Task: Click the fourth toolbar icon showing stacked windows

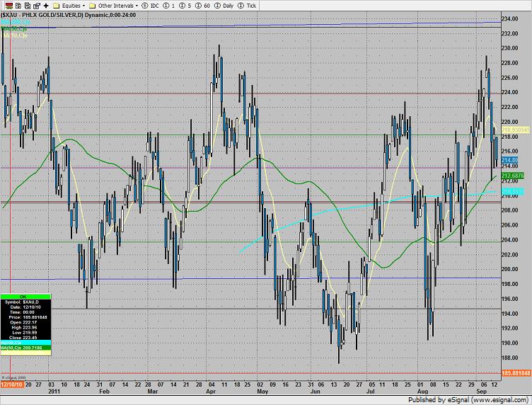Action: point(37,6)
